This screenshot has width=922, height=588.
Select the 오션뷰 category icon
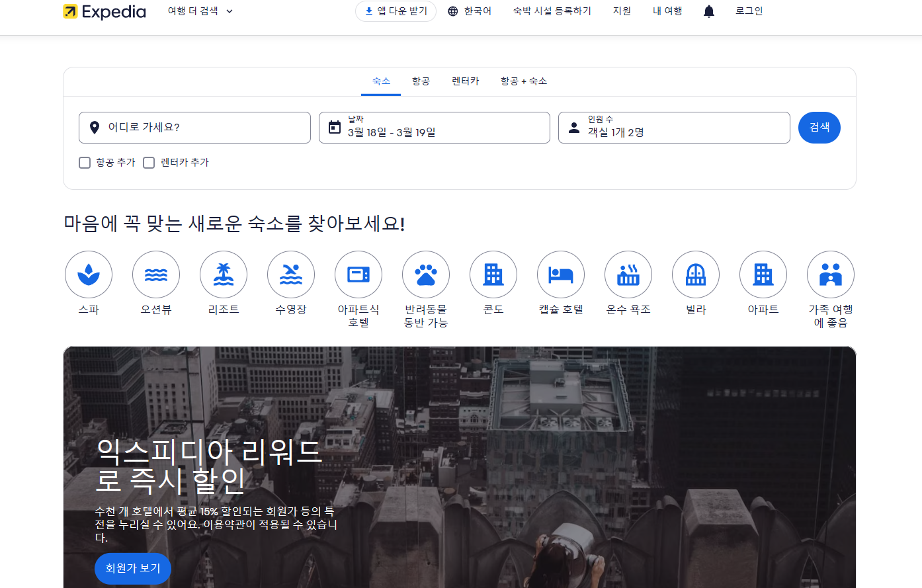click(x=156, y=274)
